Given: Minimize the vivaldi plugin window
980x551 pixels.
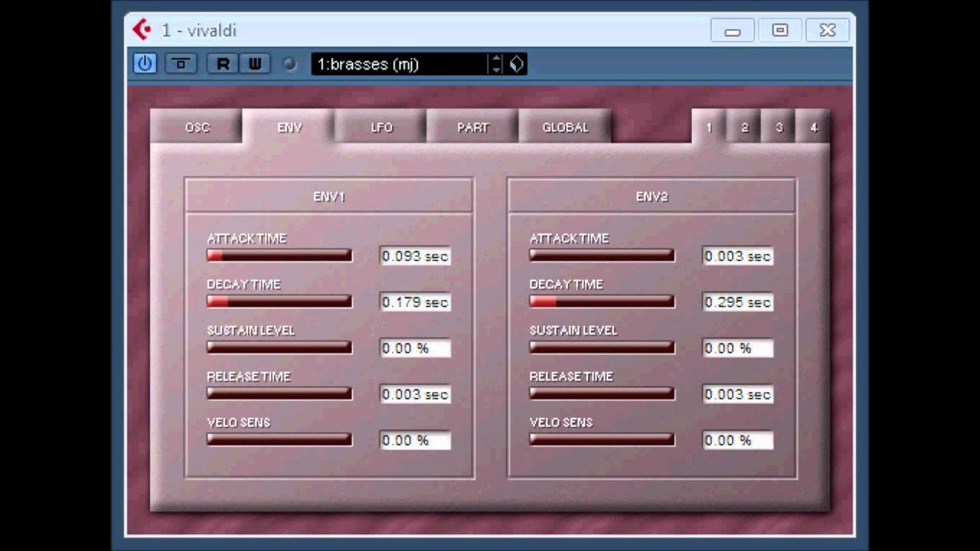Looking at the screenshot, I should coord(732,31).
